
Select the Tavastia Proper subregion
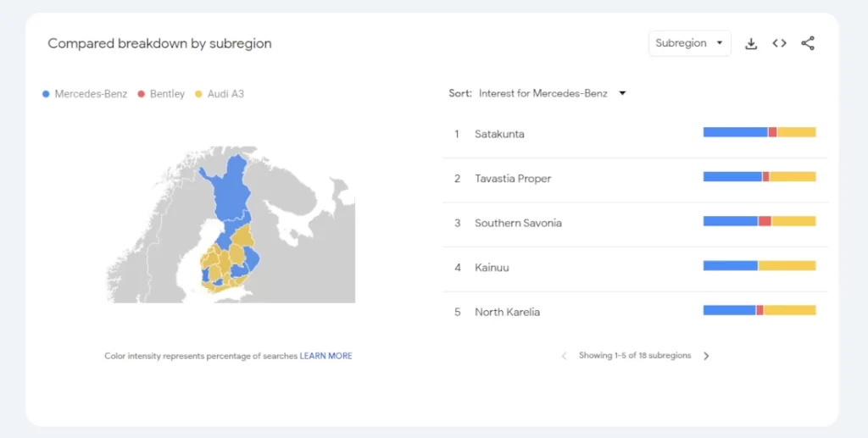click(513, 179)
